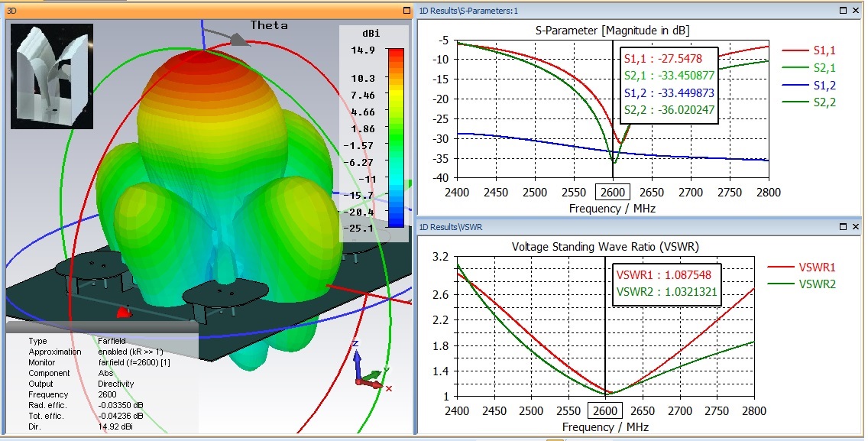Click the Frequency / MHz label under VSWR plot
The image size is (868, 441).
coord(605,427)
